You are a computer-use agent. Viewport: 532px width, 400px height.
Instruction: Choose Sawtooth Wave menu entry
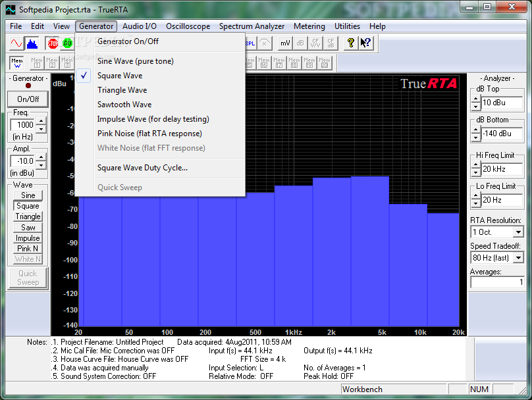[x=160, y=105]
